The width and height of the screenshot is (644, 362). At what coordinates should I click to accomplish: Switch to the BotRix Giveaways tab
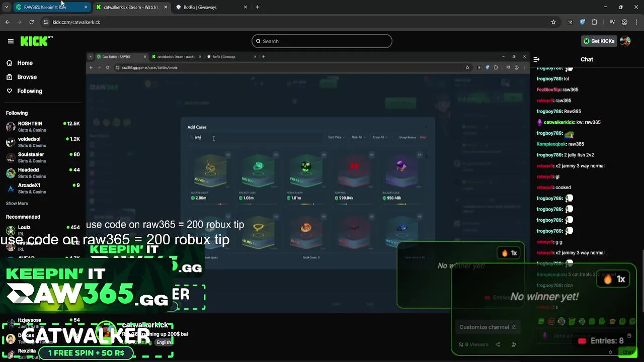[210, 7]
